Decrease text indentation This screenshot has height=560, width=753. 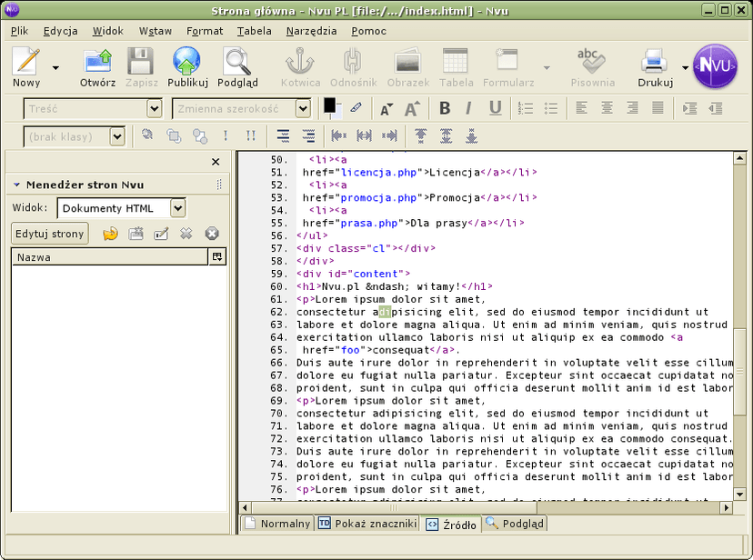[x=716, y=108]
